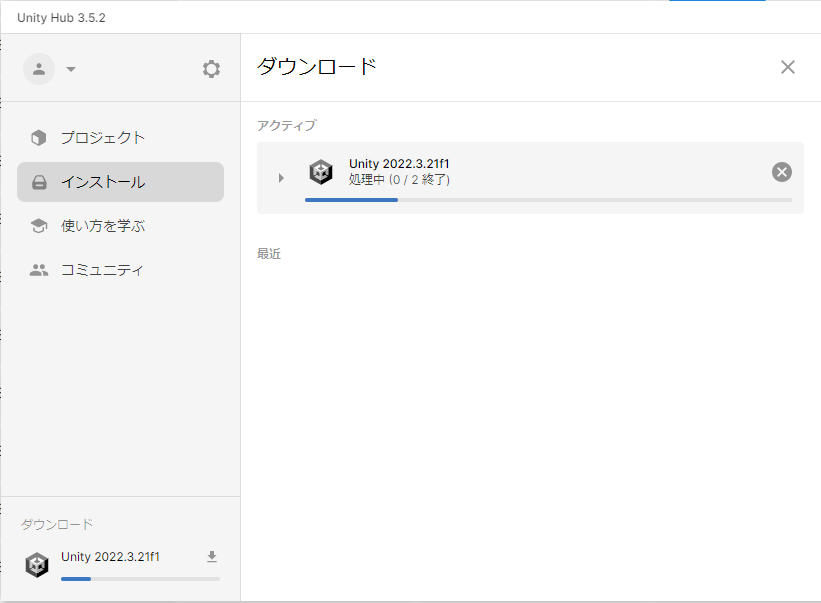Open the settings gear icon
This screenshot has width=821, height=603.
tap(211, 69)
